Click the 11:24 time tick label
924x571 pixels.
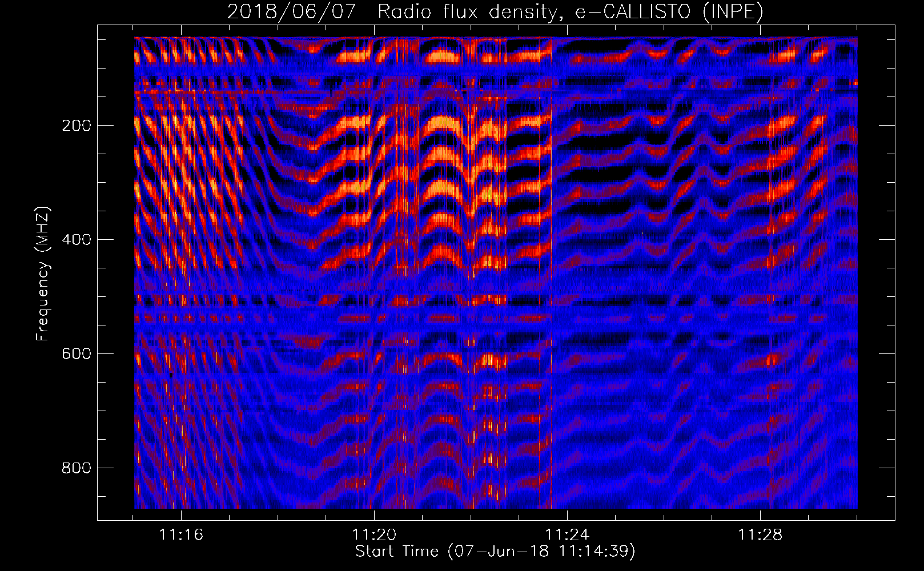tap(567, 535)
